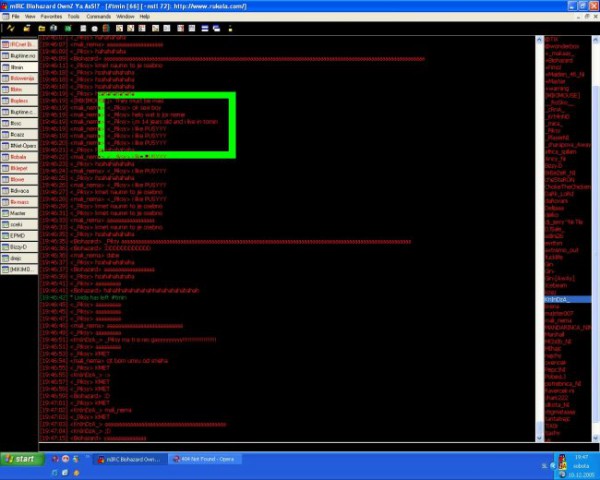Click the DCC Chat toolbar icon
This screenshot has width=600, height=480.
click(x=131, y=28)
